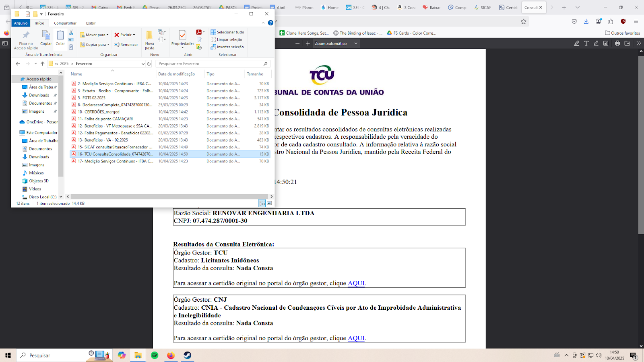The image size is (644, 362).
Task: Click Renomear in the ribbon
Action: coord(126,45)
